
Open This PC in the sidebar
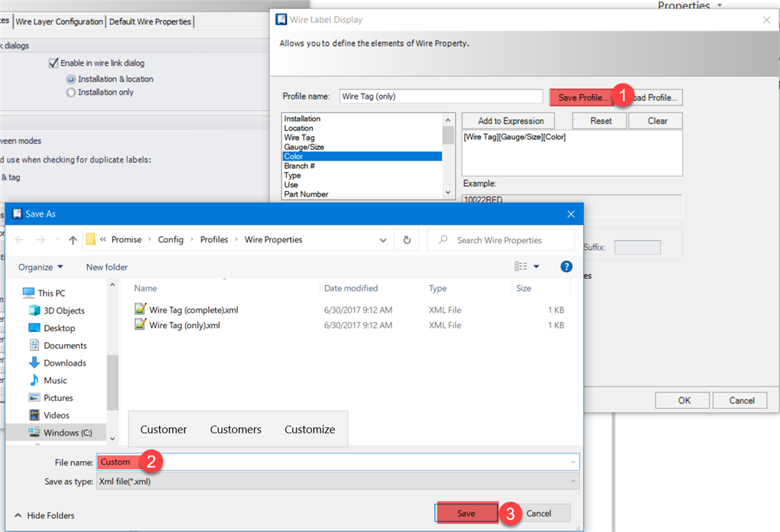pos(50,292)
